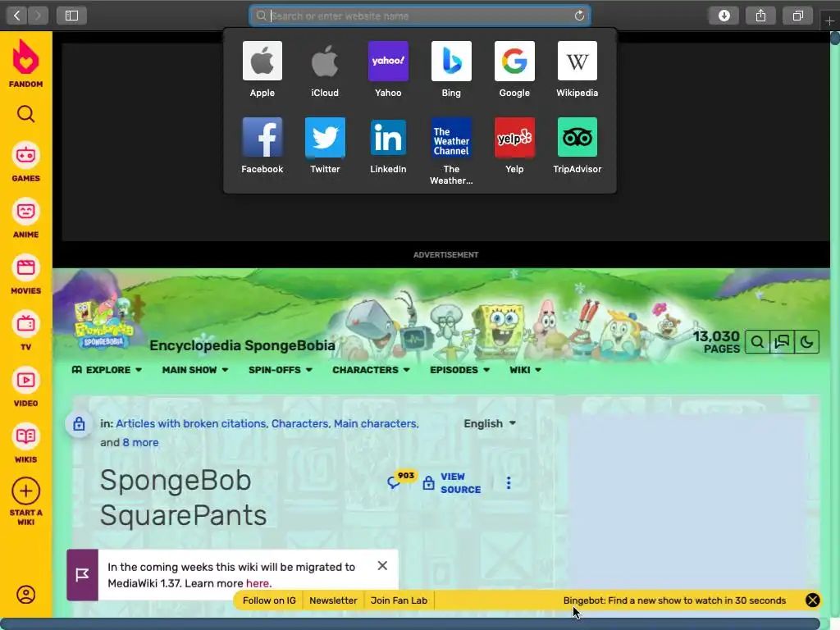Screen dimensions: 840x630
Task: Open the Games section in Fandom sidebar
Action: pos(25,162)
